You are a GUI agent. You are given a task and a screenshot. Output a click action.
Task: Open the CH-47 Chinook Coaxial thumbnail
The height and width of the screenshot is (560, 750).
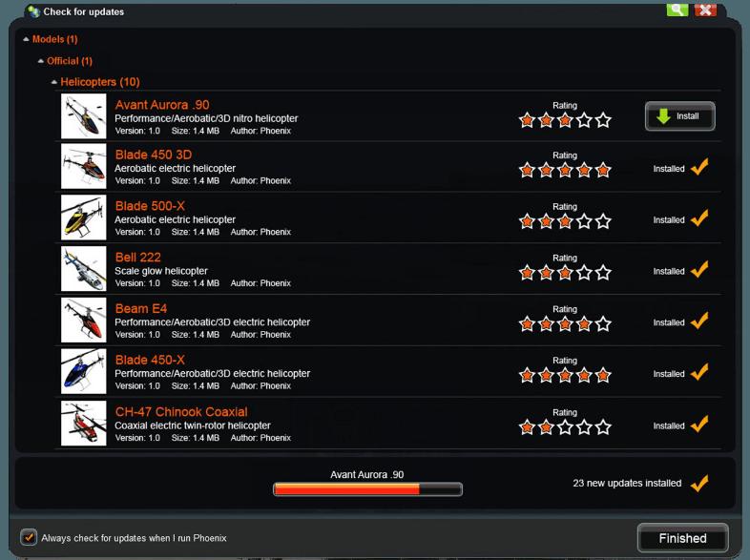pos(84,424)
